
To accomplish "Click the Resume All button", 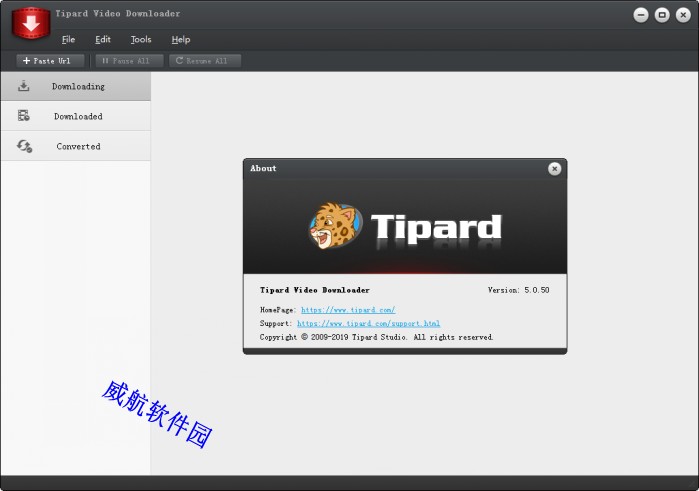I will [205, 61].
